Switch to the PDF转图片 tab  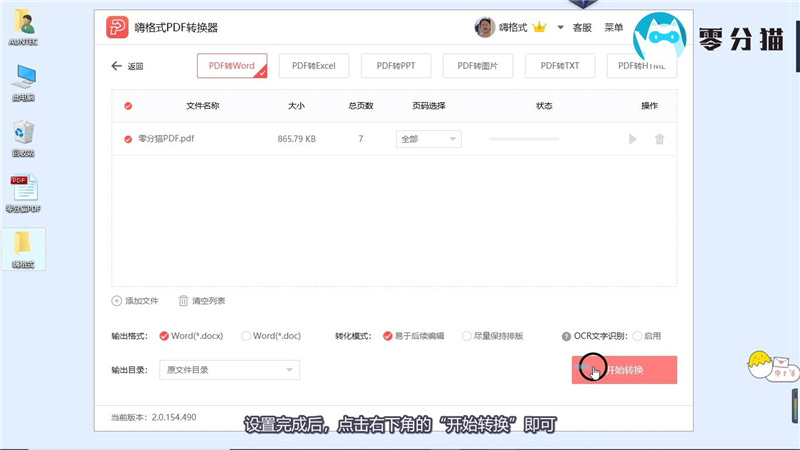[478, 66]
